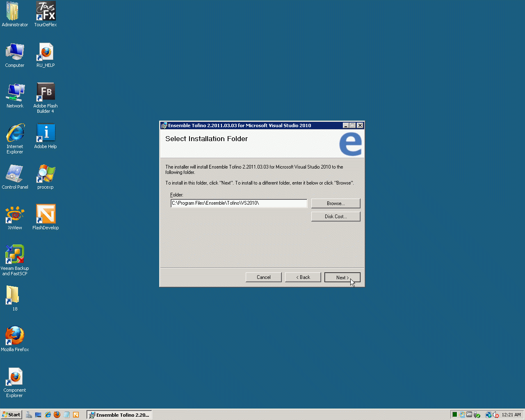525x420 pixels.
Task: Open Notepad icon in quick launch bar
Action: click(66, 415)
